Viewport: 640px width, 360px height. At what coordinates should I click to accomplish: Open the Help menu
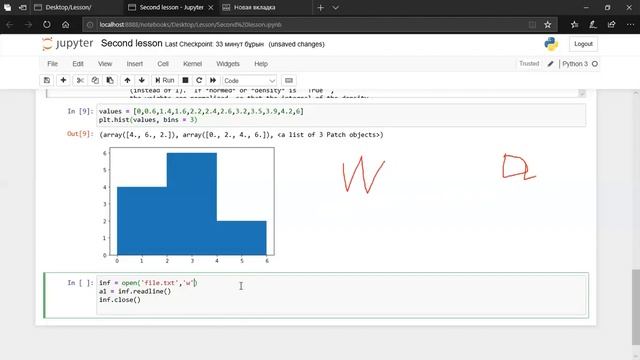[261, 64]
